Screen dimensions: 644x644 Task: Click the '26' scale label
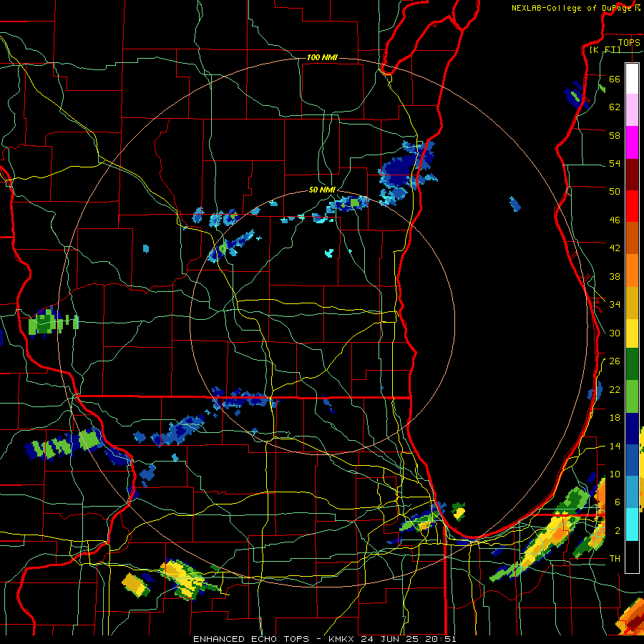(615, 361)
